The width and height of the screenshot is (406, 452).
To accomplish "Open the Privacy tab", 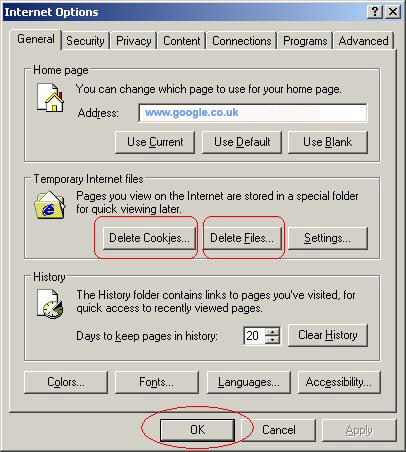I will tap(133, 41).
